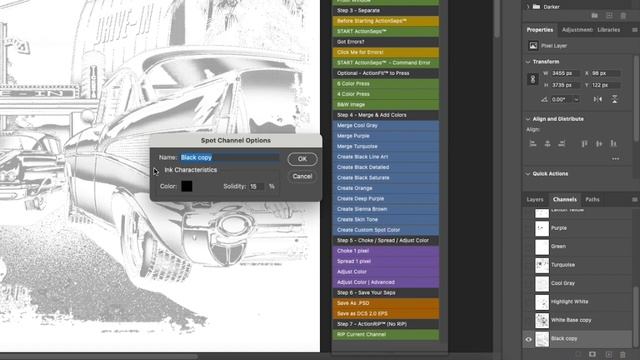640x360 pixels.
Task: Collapse the Quick Actions section
Action: [x=528, y=174]
